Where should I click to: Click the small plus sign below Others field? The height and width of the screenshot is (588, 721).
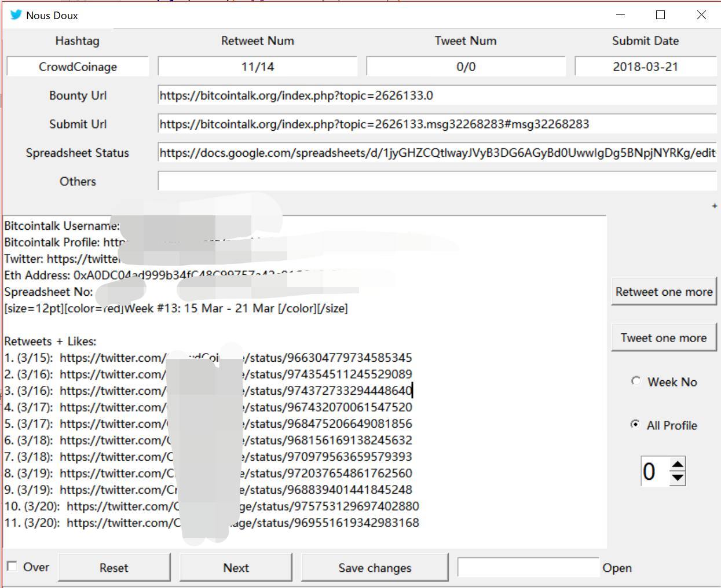pyautogui.click(x=715, y=205)
